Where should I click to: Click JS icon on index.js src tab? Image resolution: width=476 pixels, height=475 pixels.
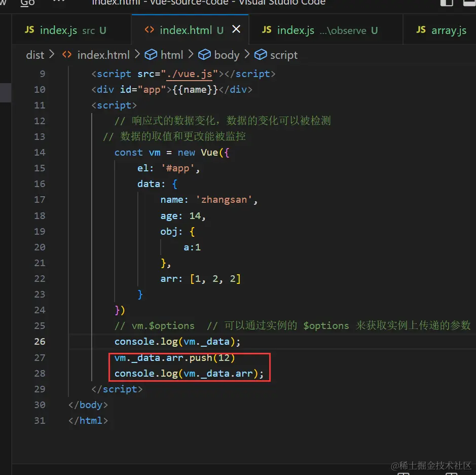(x=29, y=29)
